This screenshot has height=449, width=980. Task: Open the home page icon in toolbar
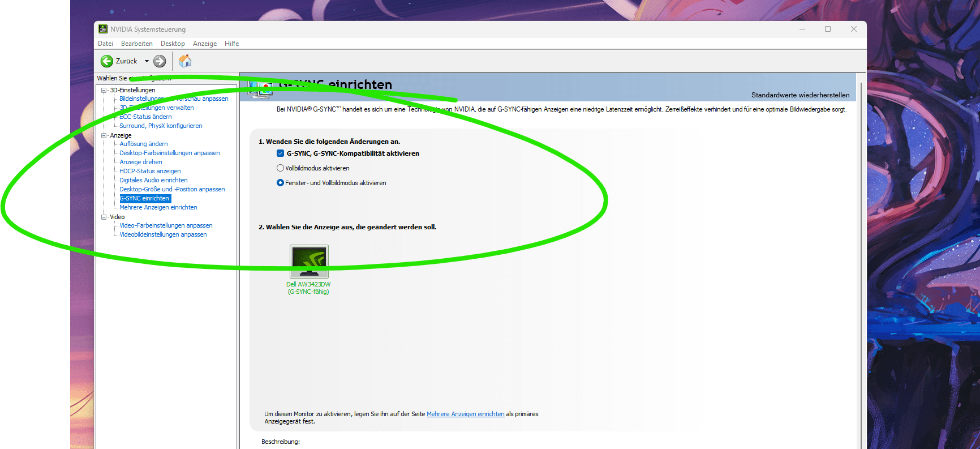185,61
